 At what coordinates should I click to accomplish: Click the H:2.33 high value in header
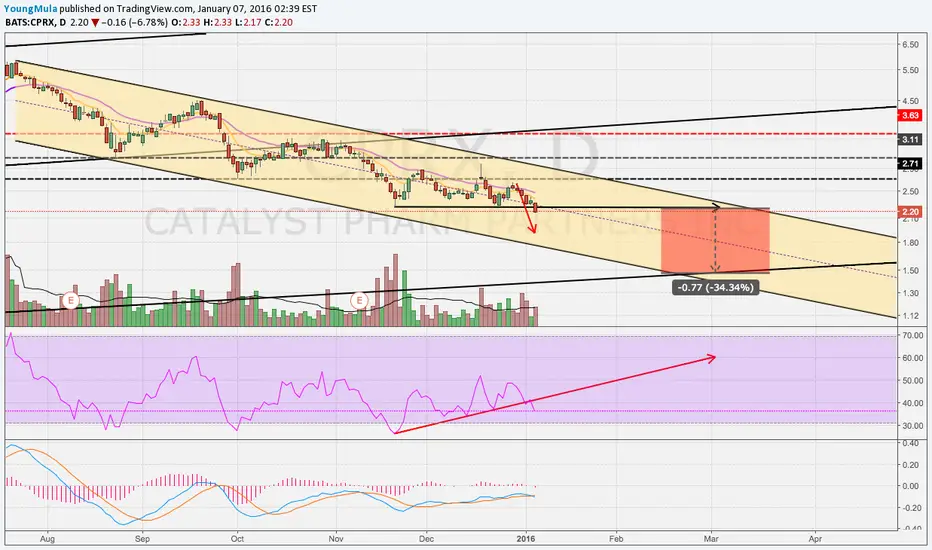216,23
